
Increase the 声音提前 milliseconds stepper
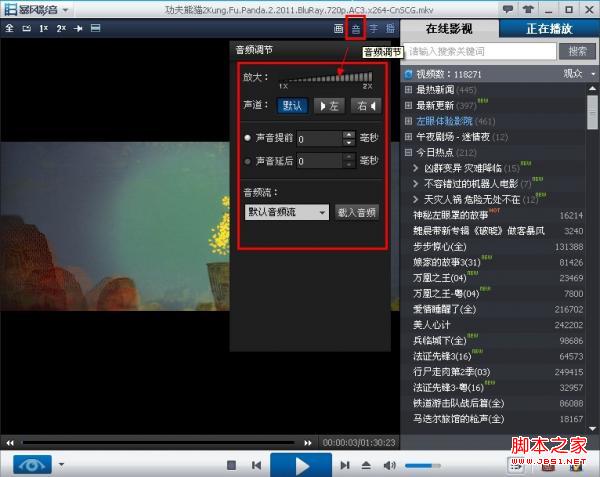[x=349, y=135]
